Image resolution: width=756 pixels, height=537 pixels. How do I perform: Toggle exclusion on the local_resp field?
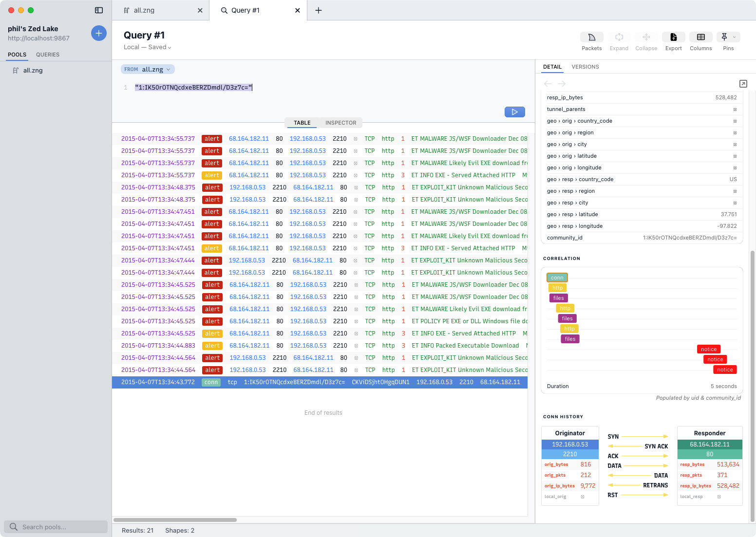[x=719, y=496]
